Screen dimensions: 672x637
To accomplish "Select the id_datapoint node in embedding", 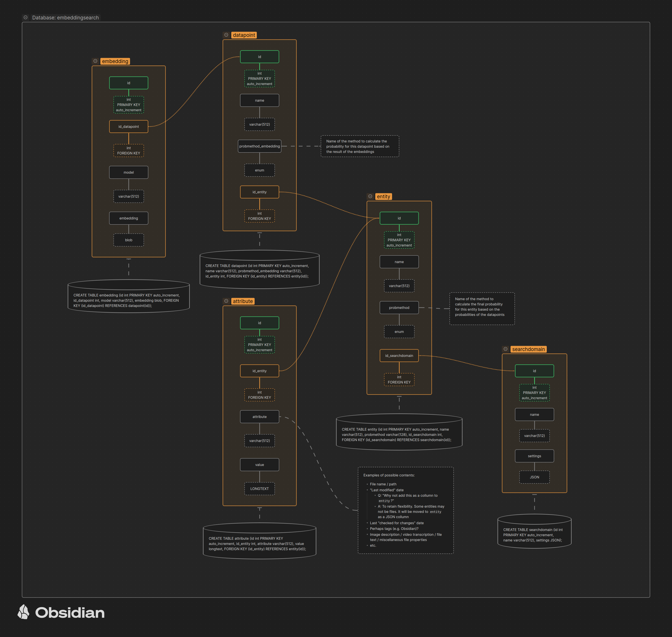I will [x=129, y=127].
